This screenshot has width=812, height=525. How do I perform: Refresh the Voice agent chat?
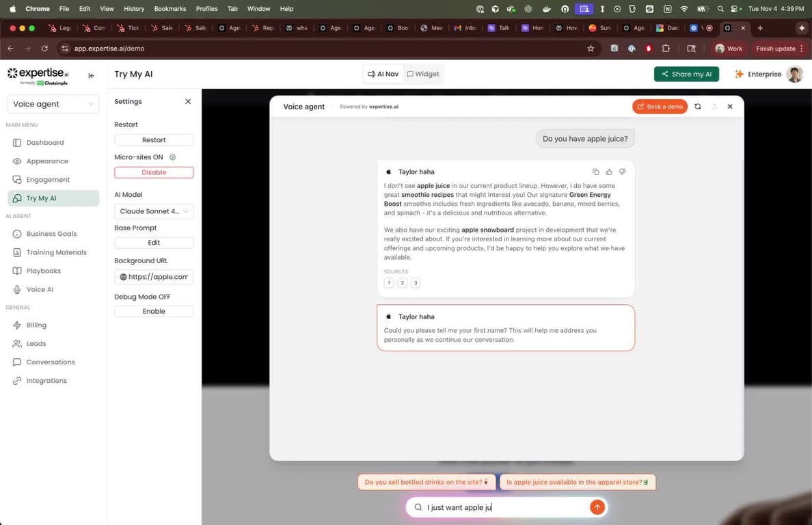698,107
